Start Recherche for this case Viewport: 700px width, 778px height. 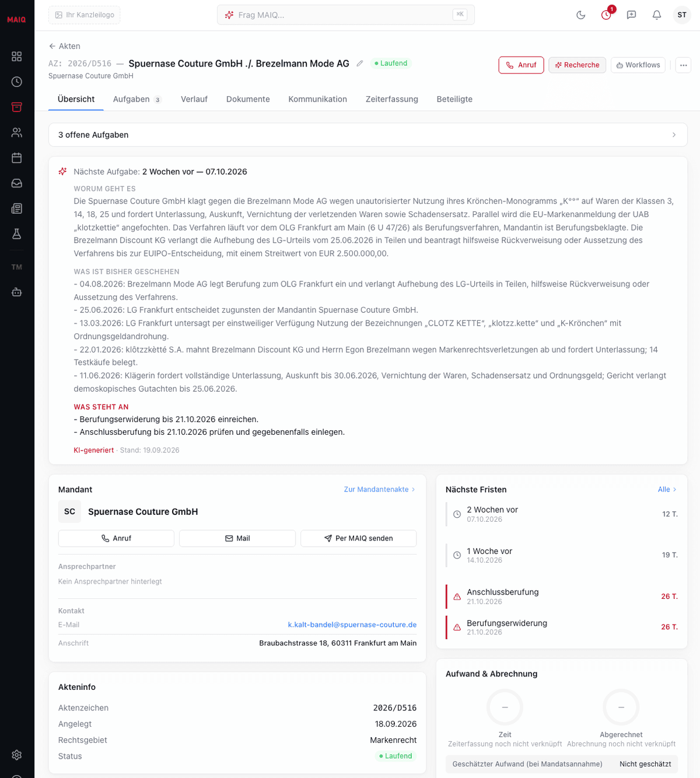tap(577, 65)
